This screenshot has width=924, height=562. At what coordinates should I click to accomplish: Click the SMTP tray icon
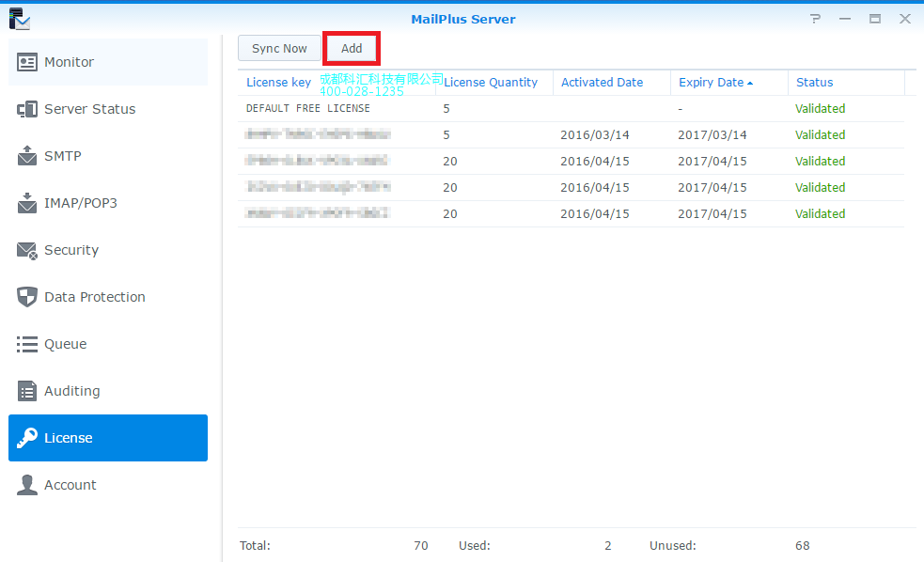[27, 155]
